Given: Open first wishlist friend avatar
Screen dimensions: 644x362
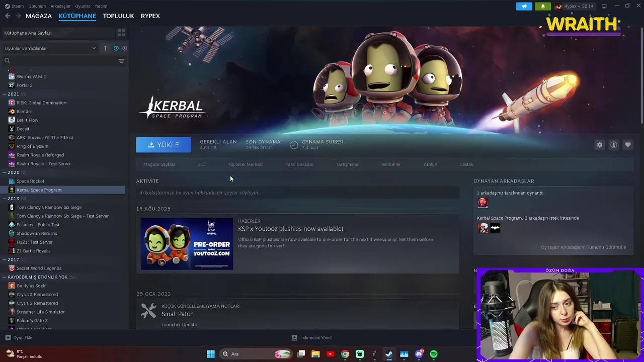Looking at the screenshot, I should 483,228.
